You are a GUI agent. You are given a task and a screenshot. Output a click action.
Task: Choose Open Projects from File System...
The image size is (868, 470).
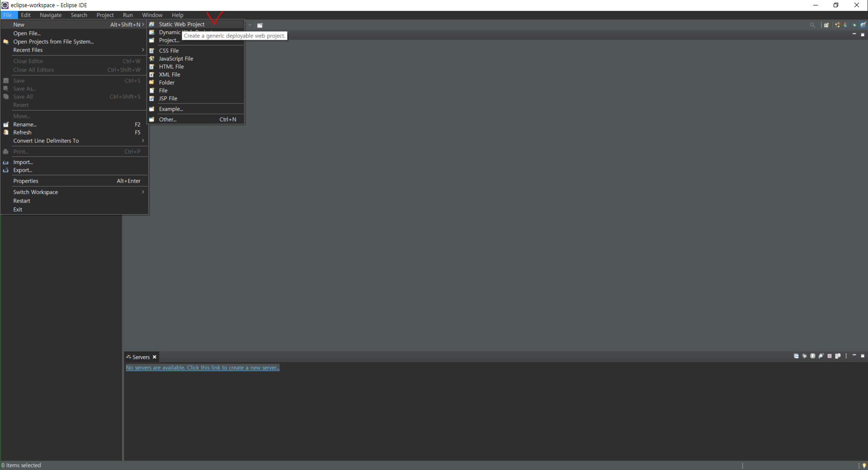pos(74,42)
